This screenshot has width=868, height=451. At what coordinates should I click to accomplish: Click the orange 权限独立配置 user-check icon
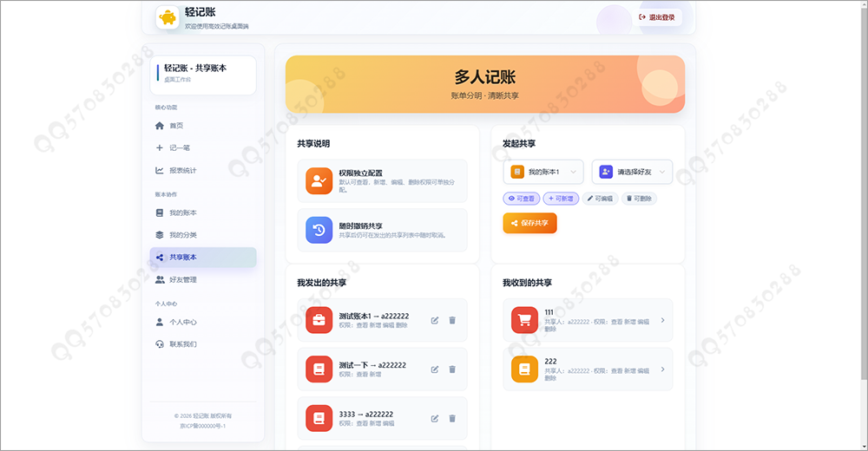tap(319, 181)
